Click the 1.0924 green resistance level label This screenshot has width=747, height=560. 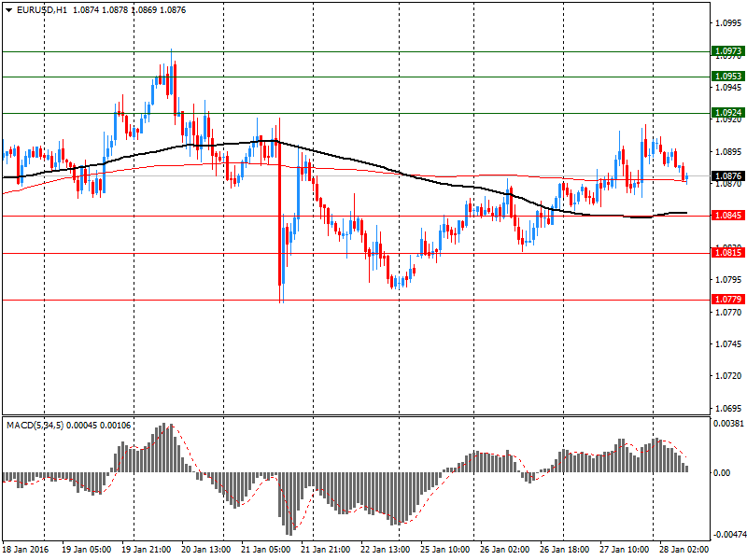pyautogui.click(x=728, y=113)
